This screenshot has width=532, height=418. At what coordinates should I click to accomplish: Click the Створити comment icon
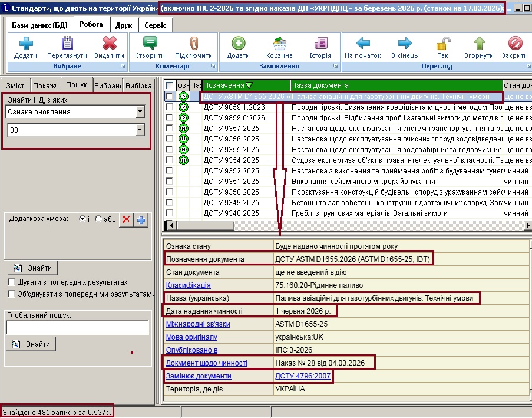[x=150, y=44]
